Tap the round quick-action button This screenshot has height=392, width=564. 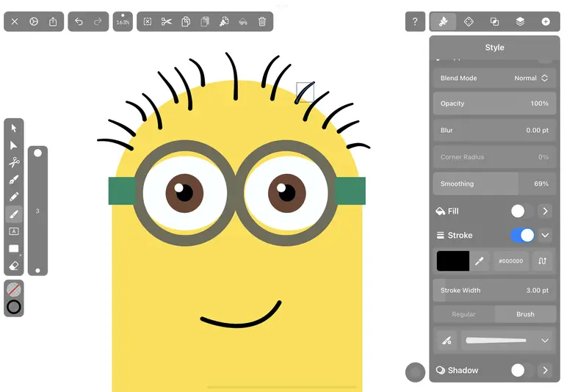point(415,372)
